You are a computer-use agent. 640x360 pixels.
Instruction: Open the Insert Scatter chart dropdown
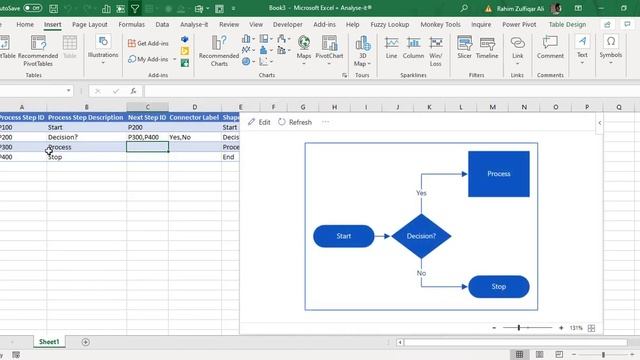[266, 62]
